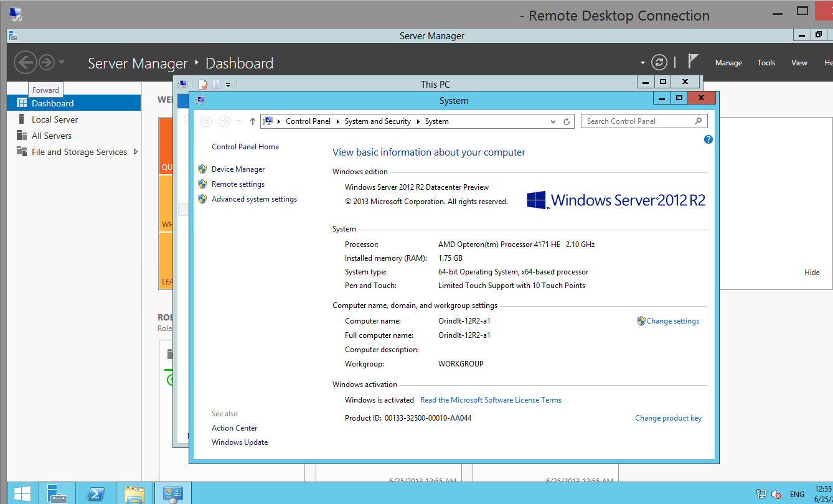Click System window title bar icon

pos(199,100)
